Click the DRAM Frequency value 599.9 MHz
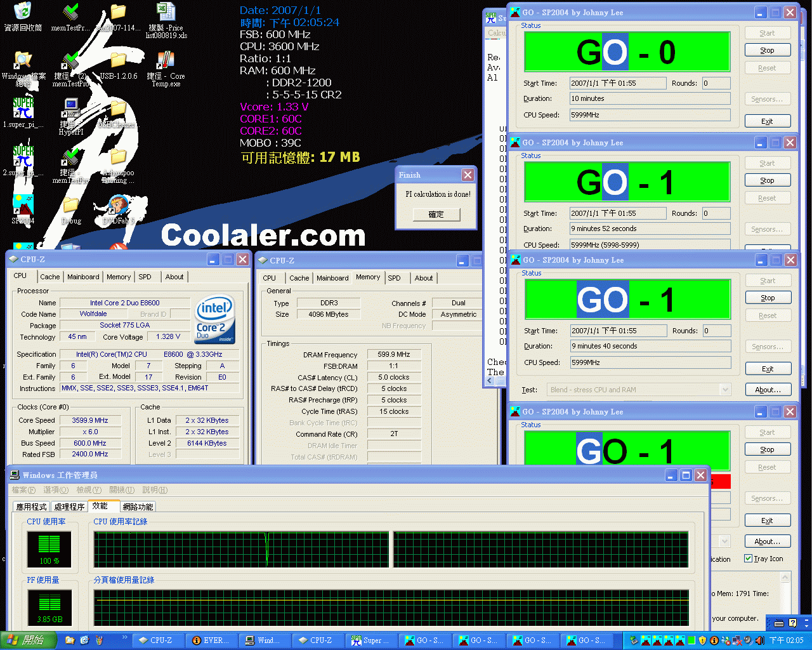Viewport: 812px width, 650px height. 394,354
